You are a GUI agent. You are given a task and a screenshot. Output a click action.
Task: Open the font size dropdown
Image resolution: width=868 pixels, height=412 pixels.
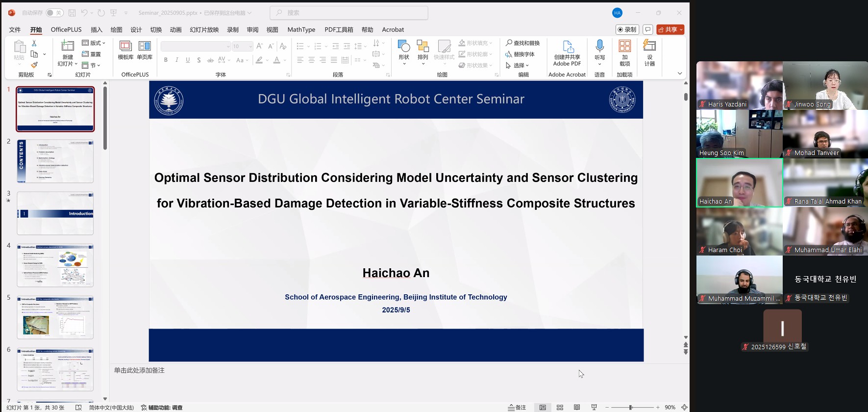(250, 47)
